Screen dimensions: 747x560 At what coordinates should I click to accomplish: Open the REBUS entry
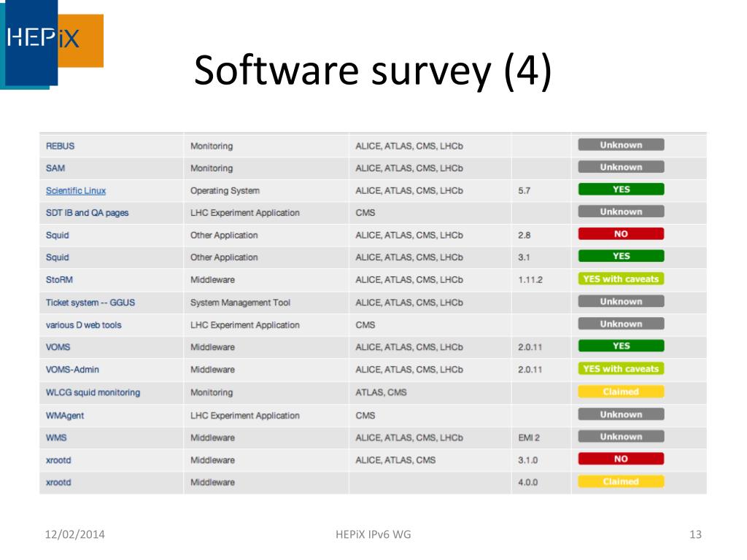[x=60, y=146]
